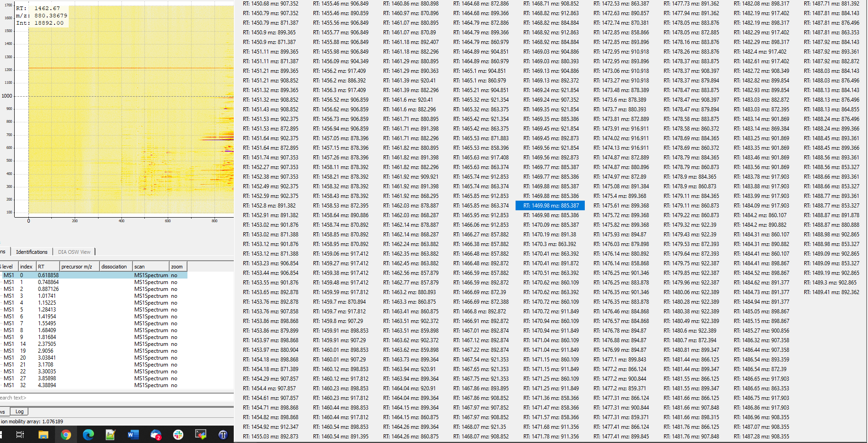868x443 pixels.
Task: Open Task View from the taskbar
Action: (20, 434)
